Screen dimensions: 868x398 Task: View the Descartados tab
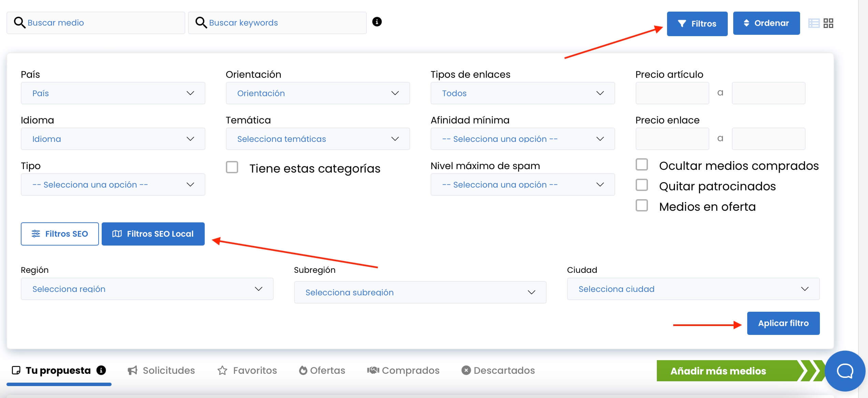point(498,370)
